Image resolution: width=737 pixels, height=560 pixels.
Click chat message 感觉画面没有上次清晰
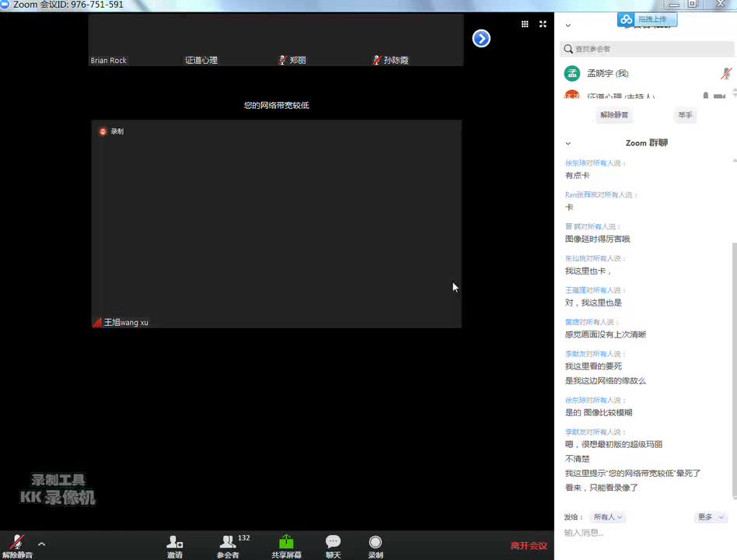coord(606,334)
